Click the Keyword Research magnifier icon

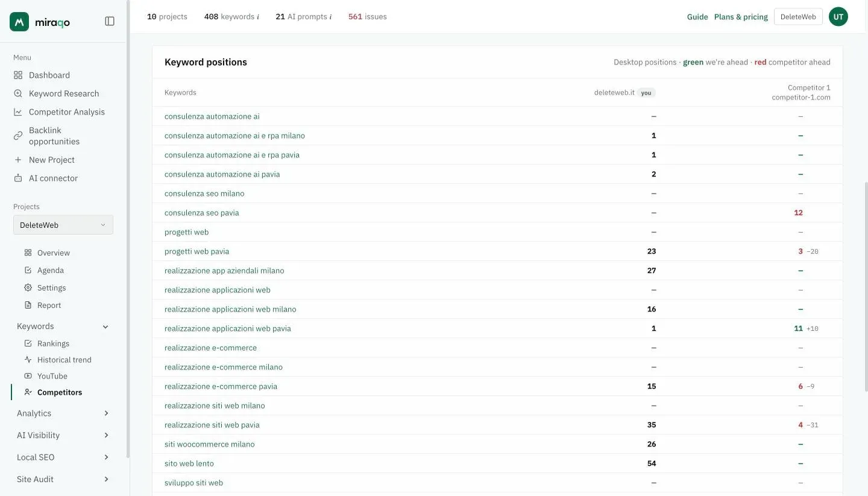[x=18, y=93]
